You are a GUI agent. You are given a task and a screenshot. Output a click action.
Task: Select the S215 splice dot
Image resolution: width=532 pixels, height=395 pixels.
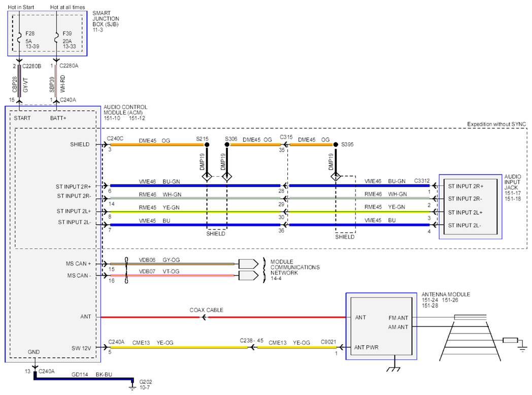pos(207,145)
